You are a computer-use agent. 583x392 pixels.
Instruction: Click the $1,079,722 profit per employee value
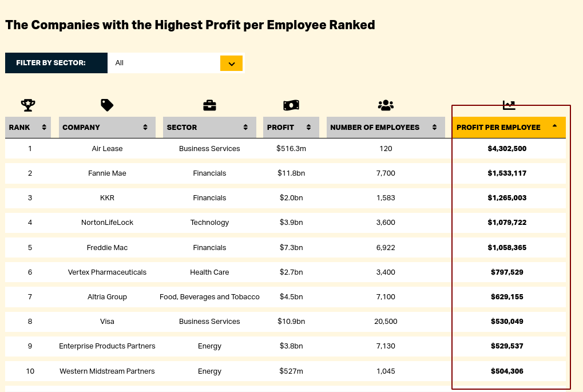[507, 223]
